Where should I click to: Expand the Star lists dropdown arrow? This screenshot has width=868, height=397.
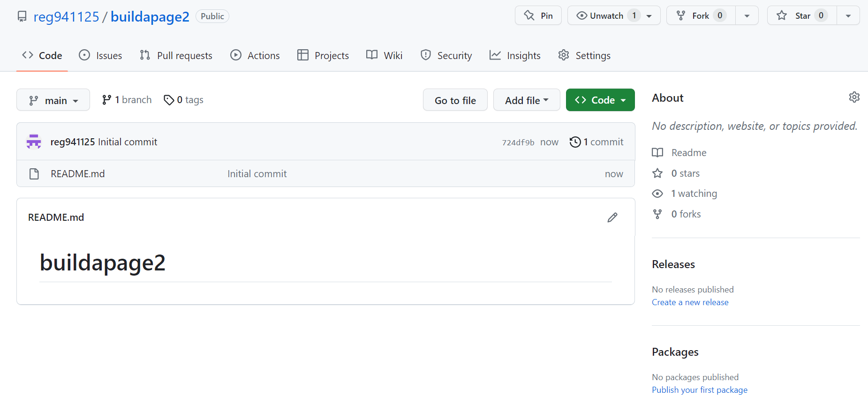click(x=848, y=15)
